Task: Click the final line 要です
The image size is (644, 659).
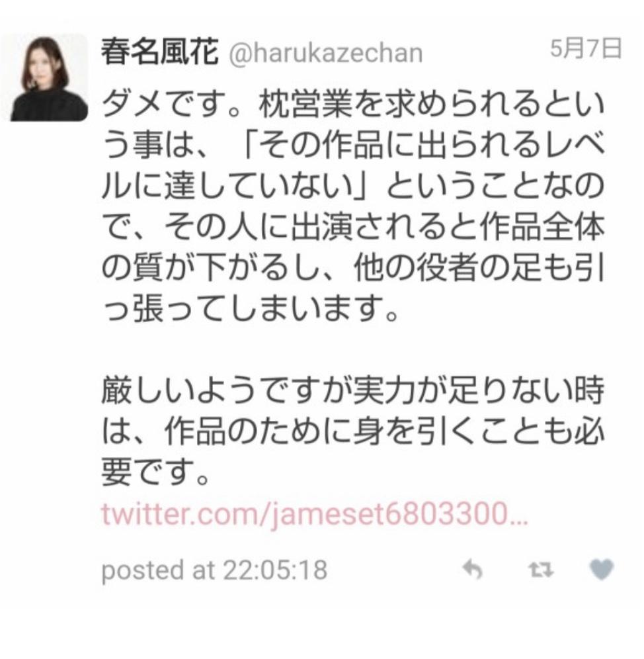Action: 155,473
